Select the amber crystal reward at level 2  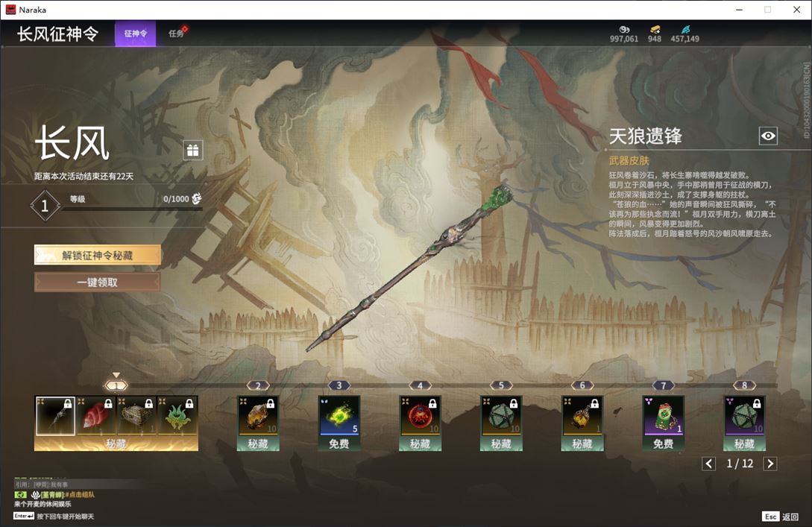point(258,416)
